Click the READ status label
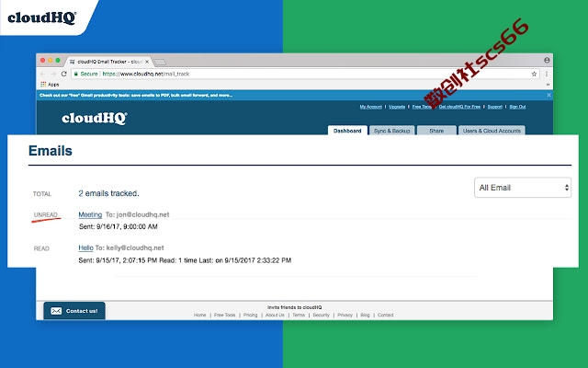 (41, 248)
